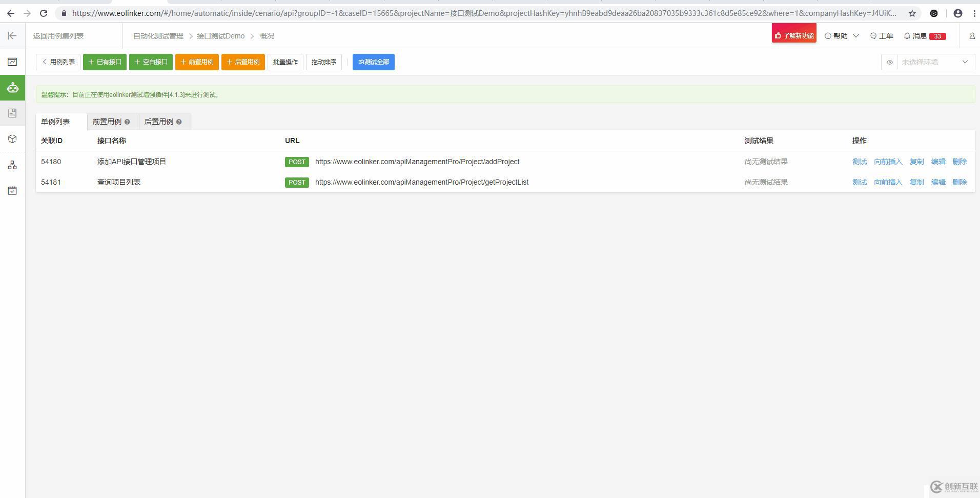Add an existing API with 已有接口
The height and width of the screenshot is (498, 980).
(x=105, y=62)
